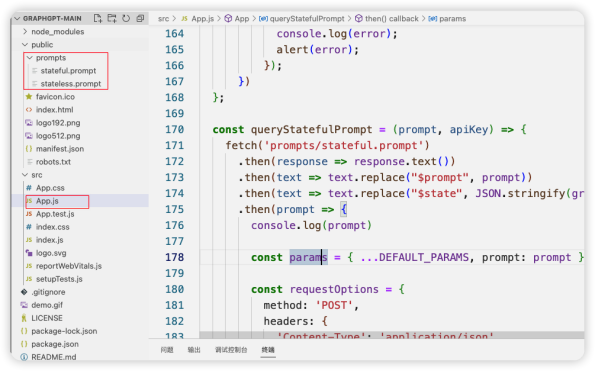Open favicon.ico with star icon
Screen dimensions: 595x371
tap(55, 97)
